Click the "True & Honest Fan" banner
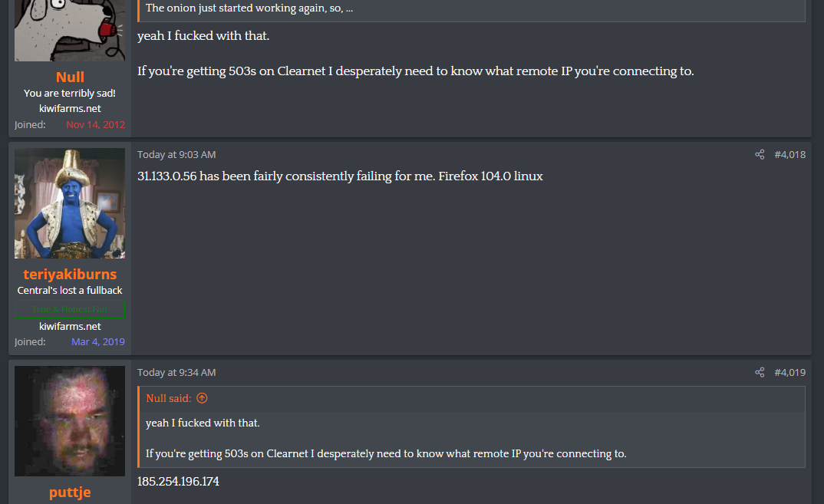Viewport: 824px width, 504px height. pos(70,310)
